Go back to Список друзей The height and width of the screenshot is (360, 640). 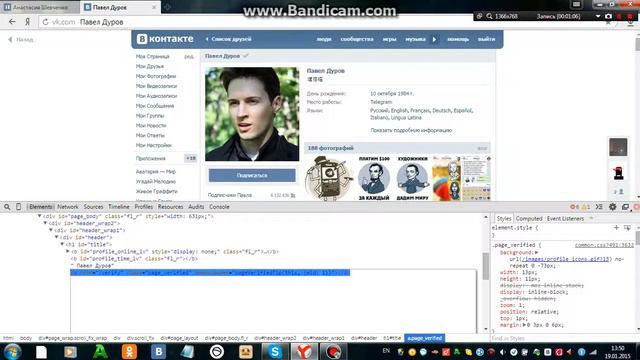coord(229,39)
